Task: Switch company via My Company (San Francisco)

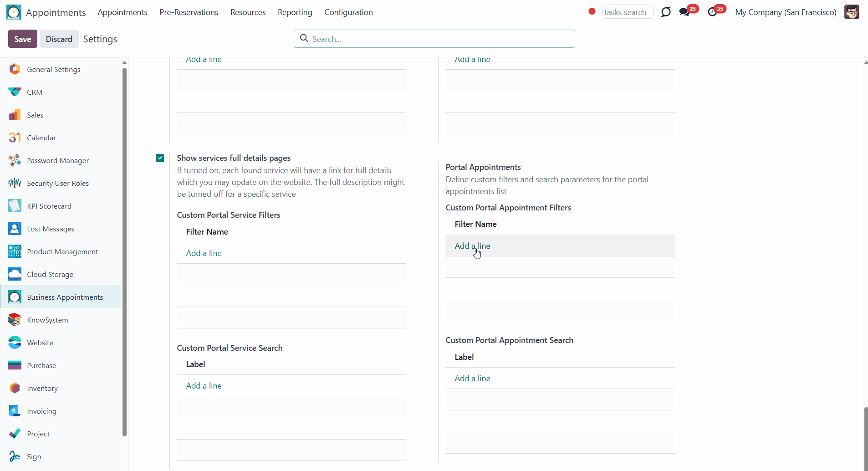Action: pyautogui.click(x=786, y=12)
